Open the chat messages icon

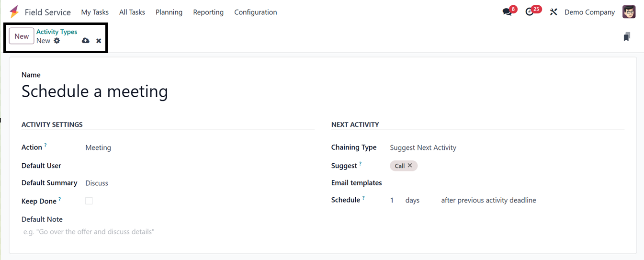tap(507, 12)
